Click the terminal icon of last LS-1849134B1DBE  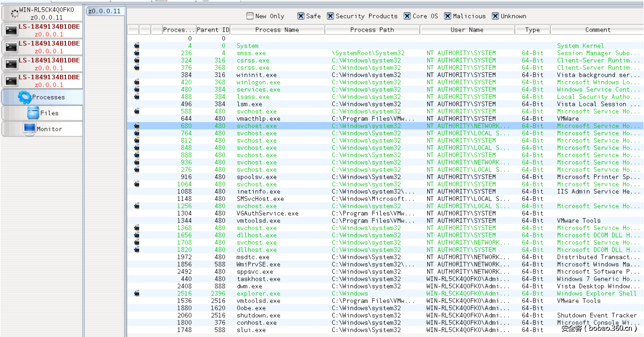pos(10,81)
